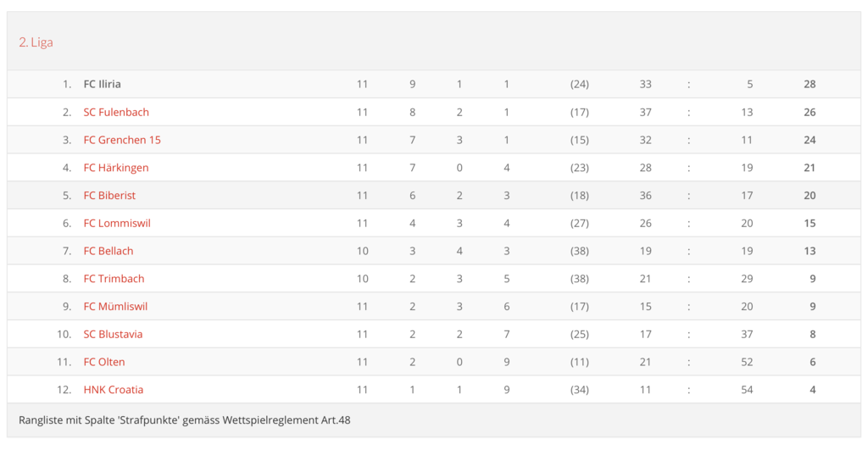The height and width of the screenshot is (450, 868).
Task: Select the FC Härkingen team link
Action: click(116, 168)
